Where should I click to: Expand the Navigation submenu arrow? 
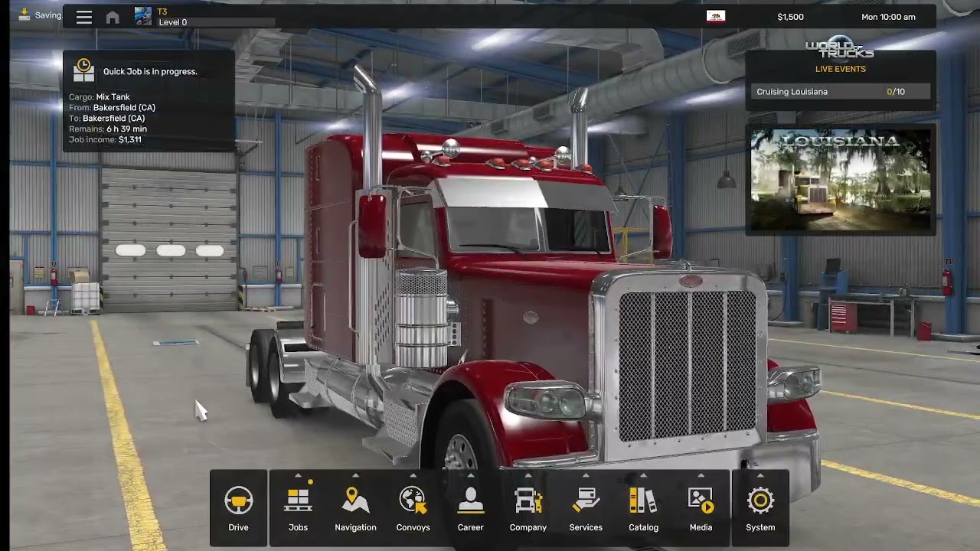tap(355, 475)
